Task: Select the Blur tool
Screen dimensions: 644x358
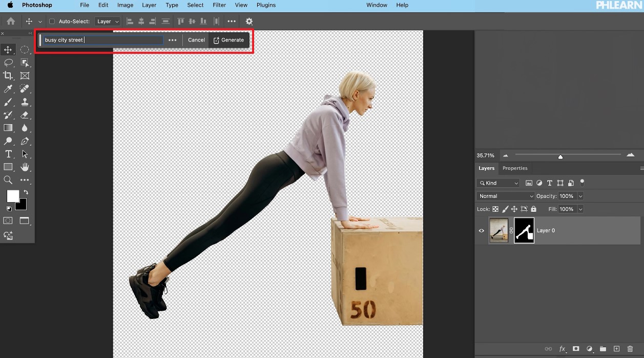Action: point(25,128)
